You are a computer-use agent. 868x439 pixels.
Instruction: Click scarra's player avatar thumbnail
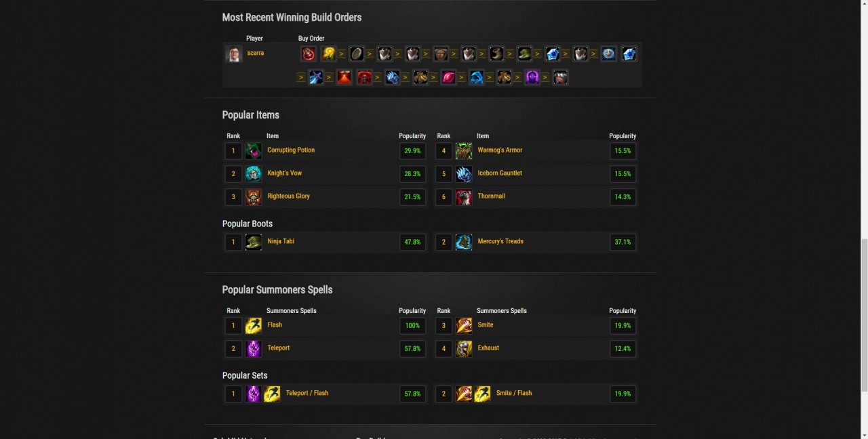234,54
